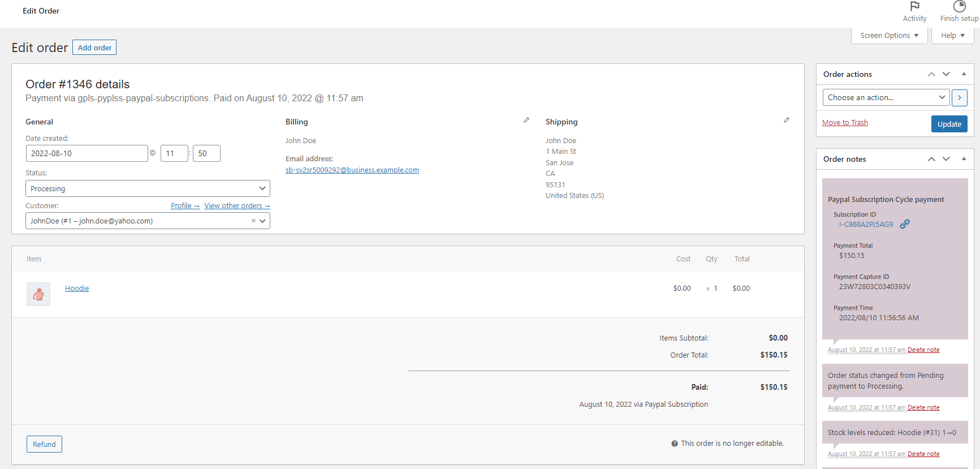980x469 pixels.
Task: Collapse the Order notes panel
Action: tap(964, 159)
